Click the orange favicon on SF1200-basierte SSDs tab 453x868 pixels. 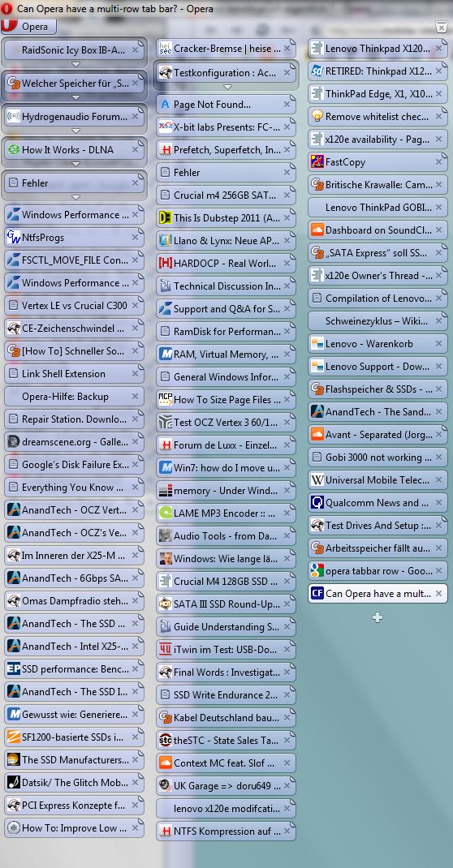click(x=13, y=737)
